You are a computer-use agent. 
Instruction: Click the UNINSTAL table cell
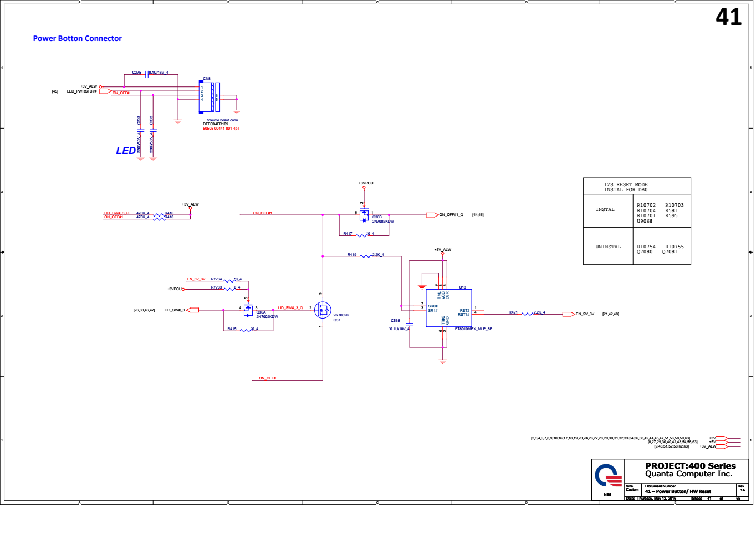608,247
